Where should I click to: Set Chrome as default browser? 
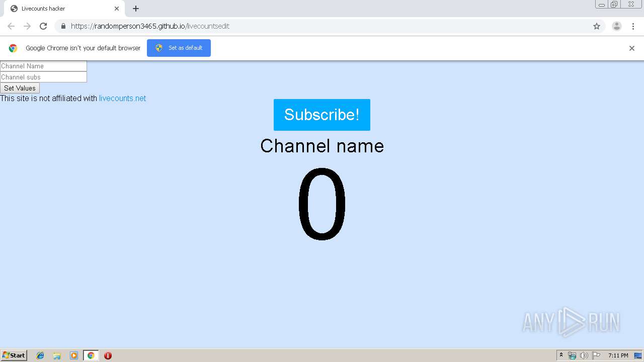(179, 48)
